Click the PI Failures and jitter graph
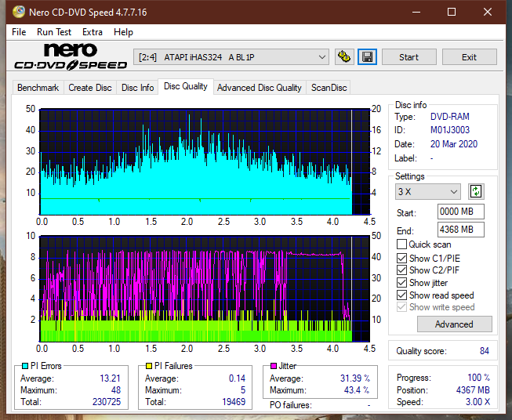 [x=205, y=289]
